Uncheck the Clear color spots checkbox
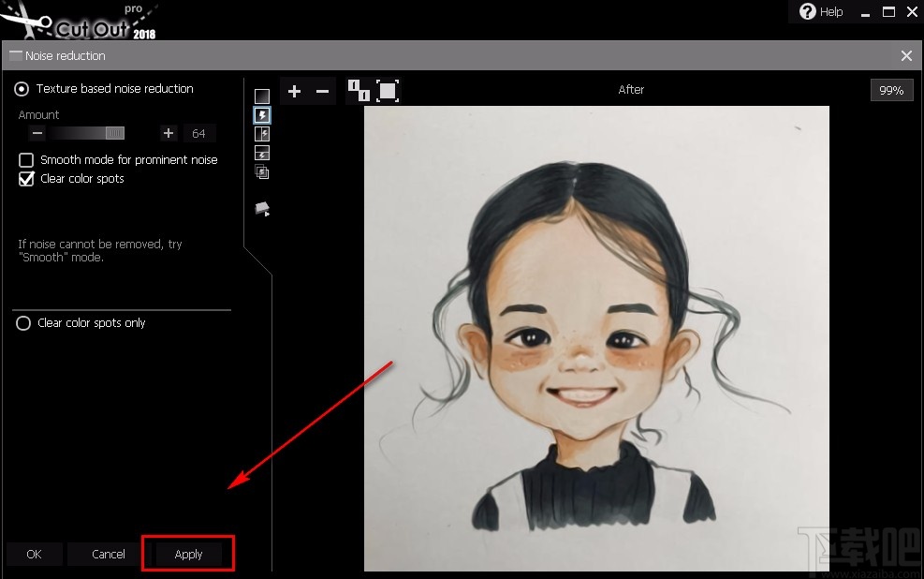Viewport: 924px width, 579px height. point(25,178)
